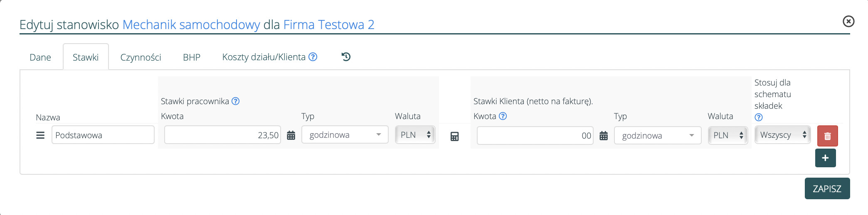Click help icon beside client Kwota label
Viewport: 868px width, 215px height.
coord(503,116)
